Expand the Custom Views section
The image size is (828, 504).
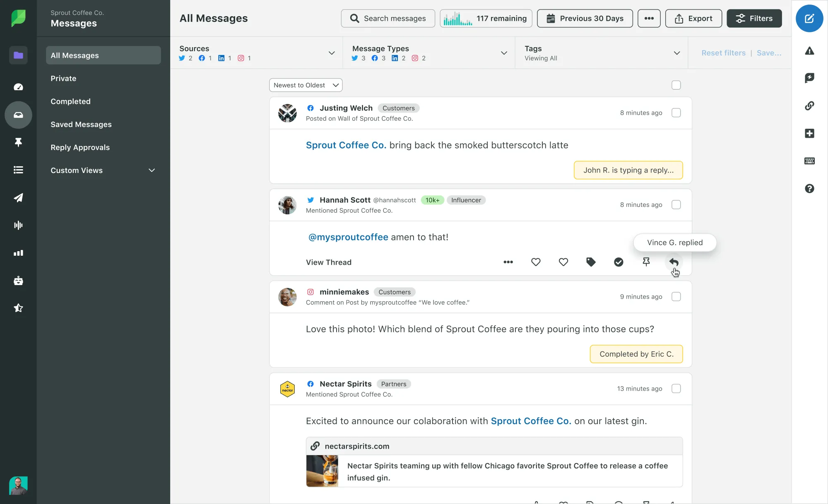click(103, 170)
